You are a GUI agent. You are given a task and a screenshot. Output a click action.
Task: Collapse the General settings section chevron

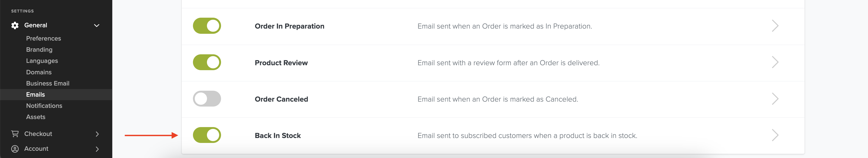tap(97, 25)
